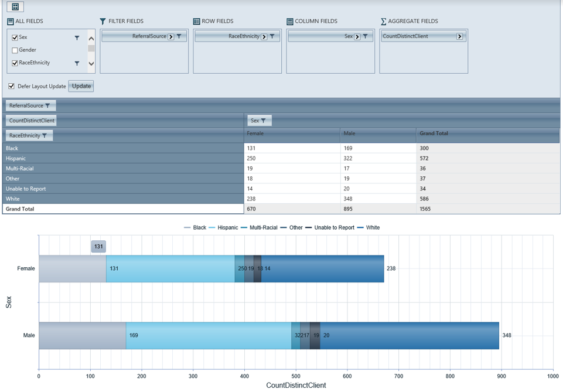Select the Multi-Racial row header

tap(123, 168)
